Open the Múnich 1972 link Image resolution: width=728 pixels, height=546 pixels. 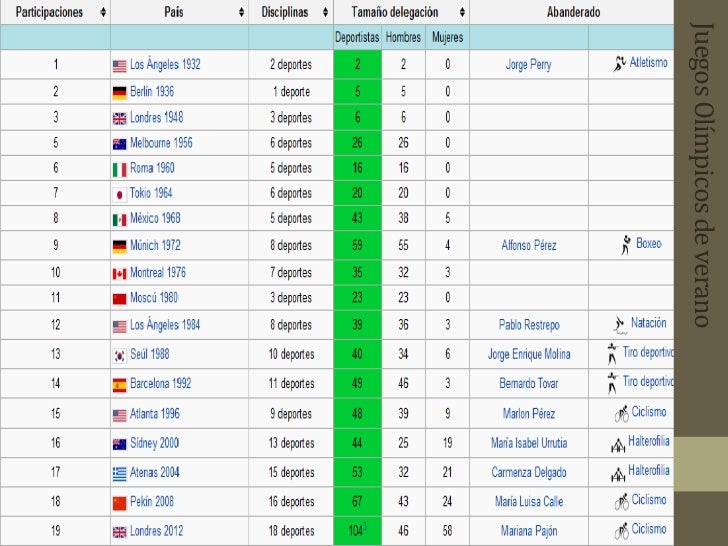pos(155,245)
